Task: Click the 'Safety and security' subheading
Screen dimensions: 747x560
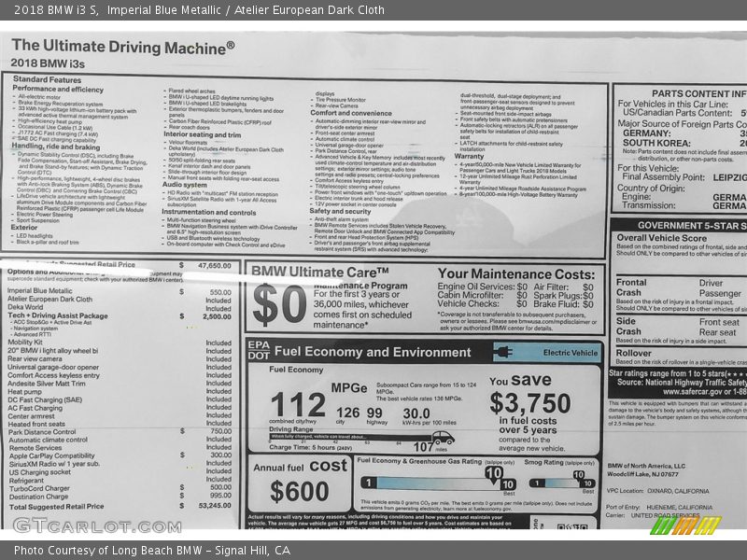Action: 340,211
